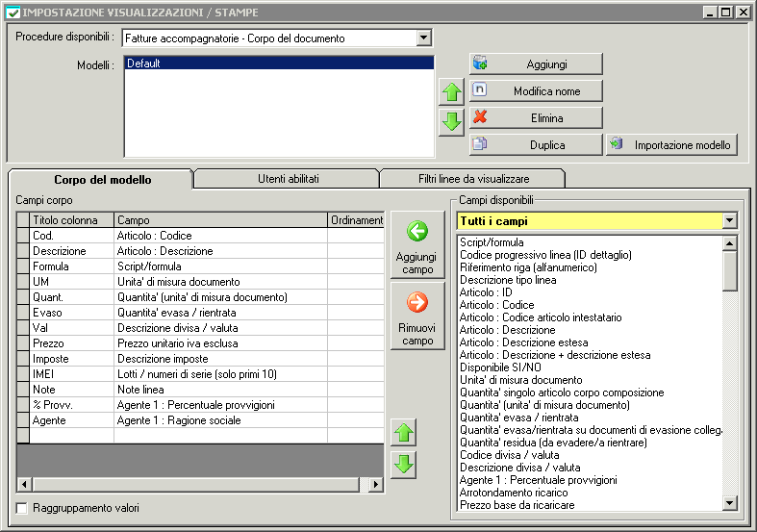The height and width of the screenshot is (532, 757).
Task: Select Quantita' residua (da evadere/a rientrare)
Action: (x=590, y=443)
